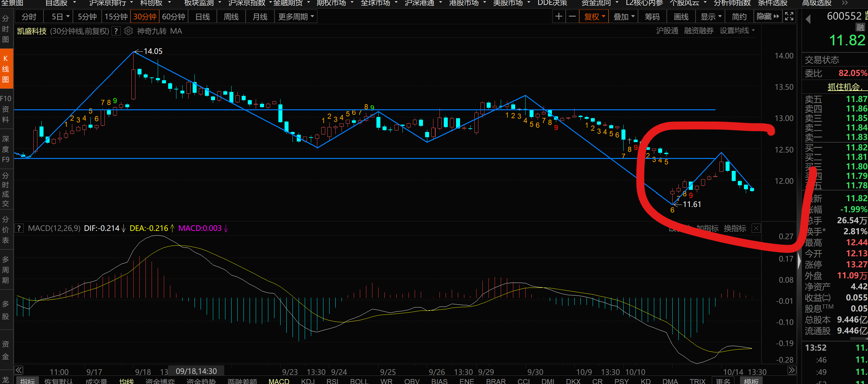Open the MACD help question mark
Viewport: 868px width, 384px height.
pos(19,228)
